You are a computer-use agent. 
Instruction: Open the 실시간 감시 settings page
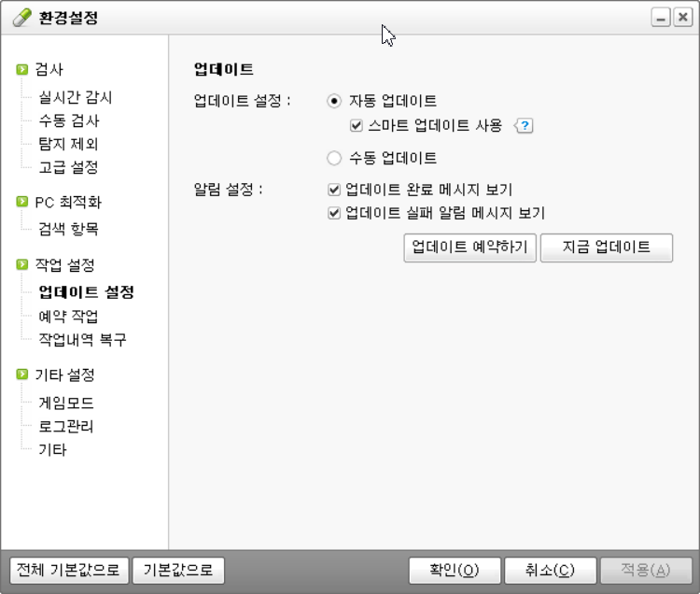pyautogui.click(x=75, y=97)
